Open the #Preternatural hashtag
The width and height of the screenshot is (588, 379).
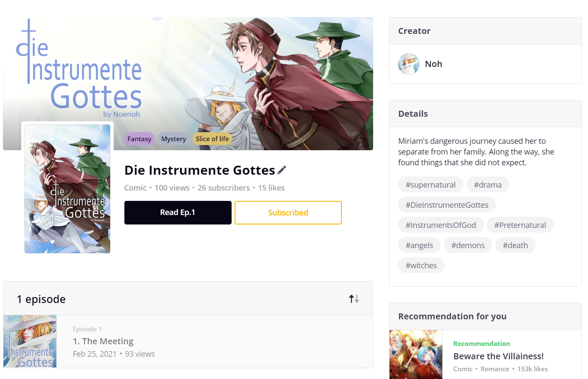(x=520, y=225)
